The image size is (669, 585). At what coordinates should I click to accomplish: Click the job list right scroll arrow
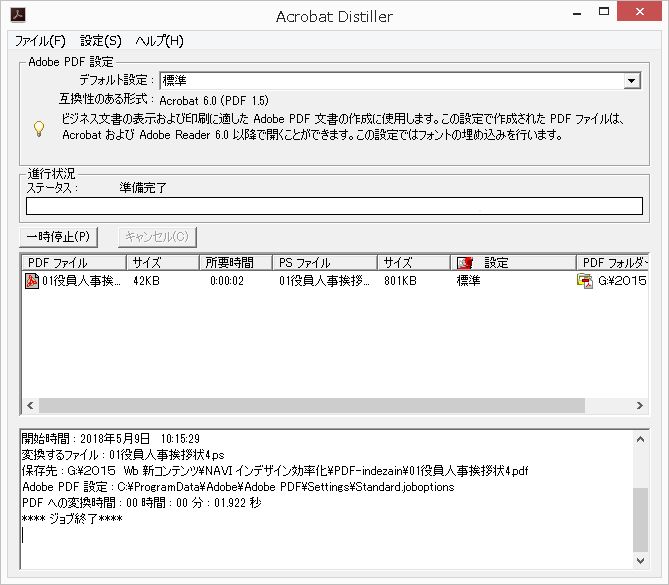pos(640,405)
